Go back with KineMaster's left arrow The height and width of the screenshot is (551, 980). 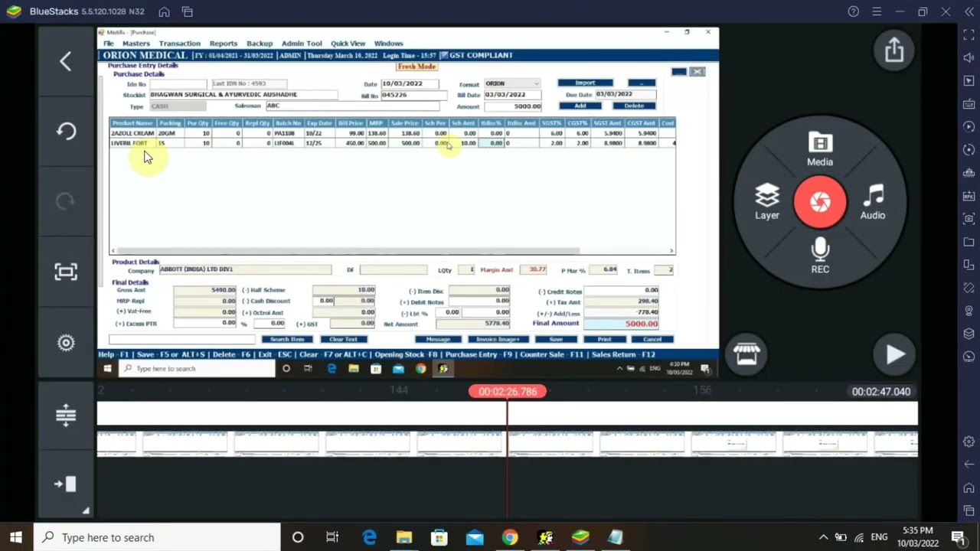point(66,61)
